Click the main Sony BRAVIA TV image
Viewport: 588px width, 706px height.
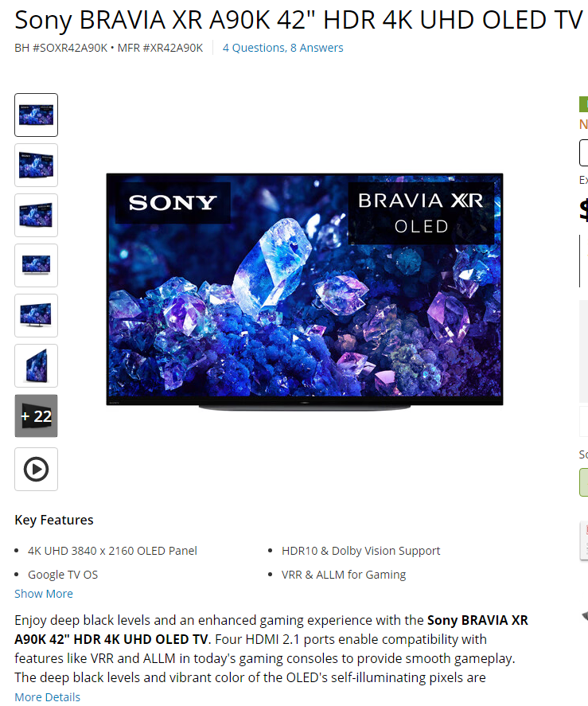tap(305, 291)
